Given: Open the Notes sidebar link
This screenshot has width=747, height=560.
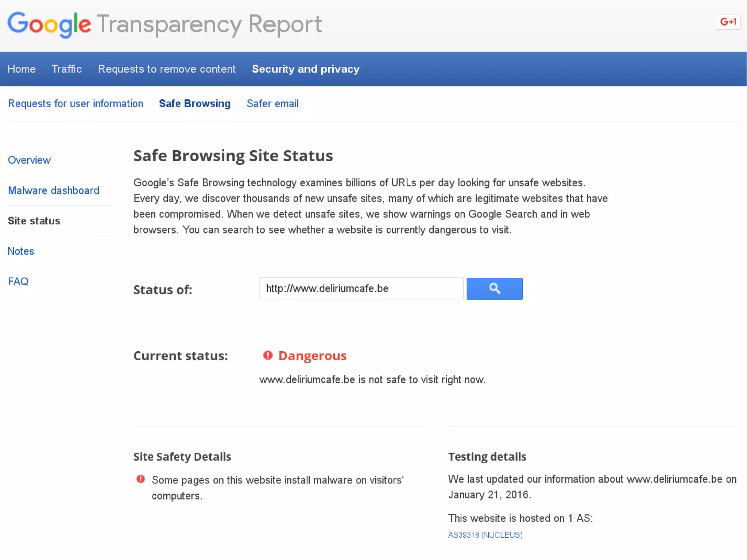Looking at the screenshot, I should (x=21, y=251).
